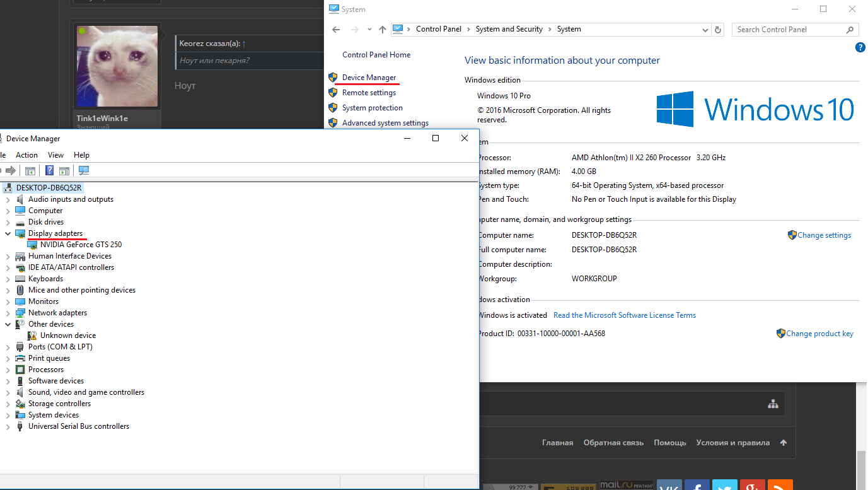868x490 pixels.
Task: Collapse the Display adapters node
Action: click(x=8, y=233)
